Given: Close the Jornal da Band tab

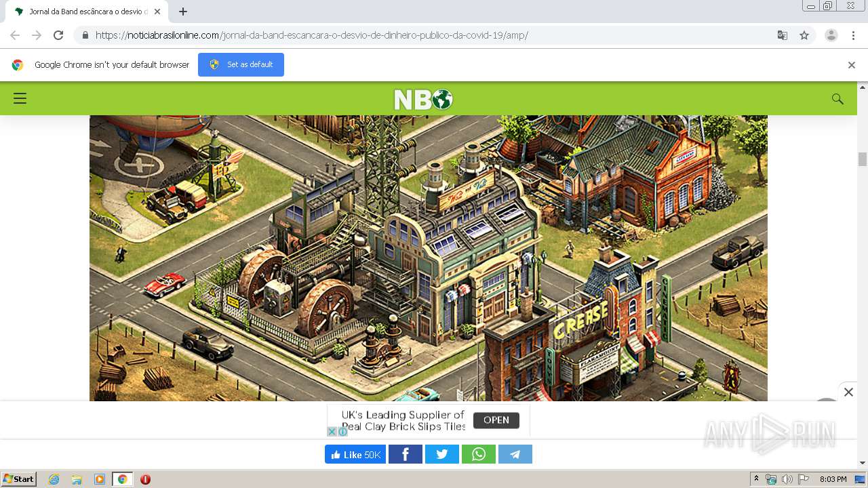Looking at the screenshot, I should [x=157, y=12].
